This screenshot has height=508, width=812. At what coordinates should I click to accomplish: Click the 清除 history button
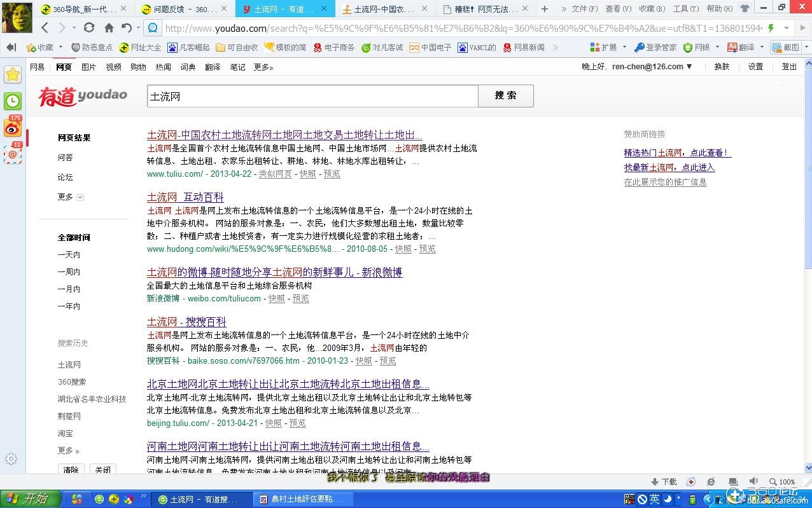click(x=71, y=470)
